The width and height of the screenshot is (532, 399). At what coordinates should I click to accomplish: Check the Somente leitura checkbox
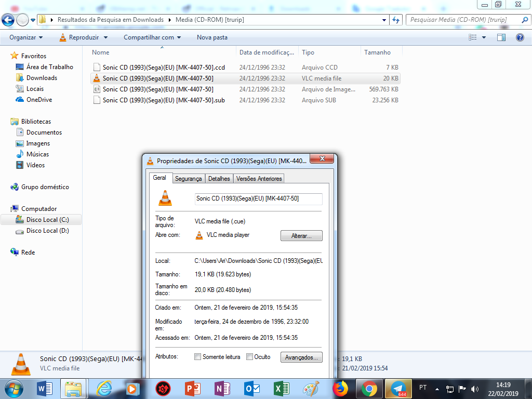tap(197, 356)
